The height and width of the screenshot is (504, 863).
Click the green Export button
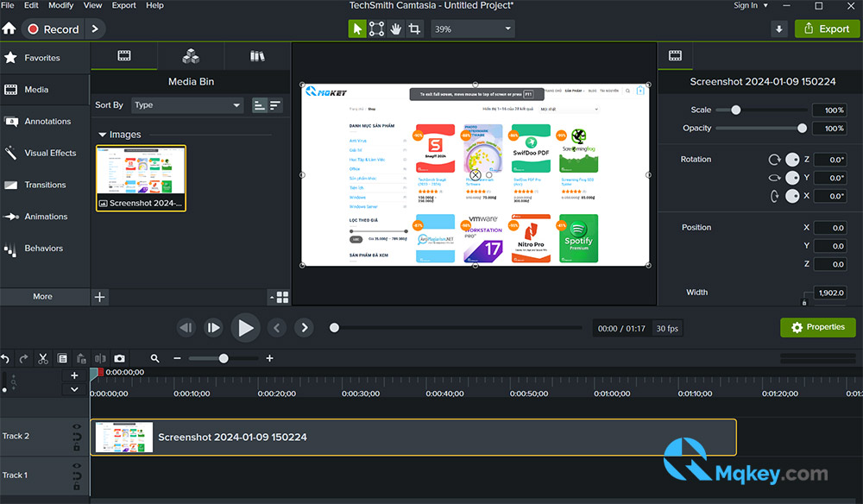pyautogui.click(x=827, y=28)
